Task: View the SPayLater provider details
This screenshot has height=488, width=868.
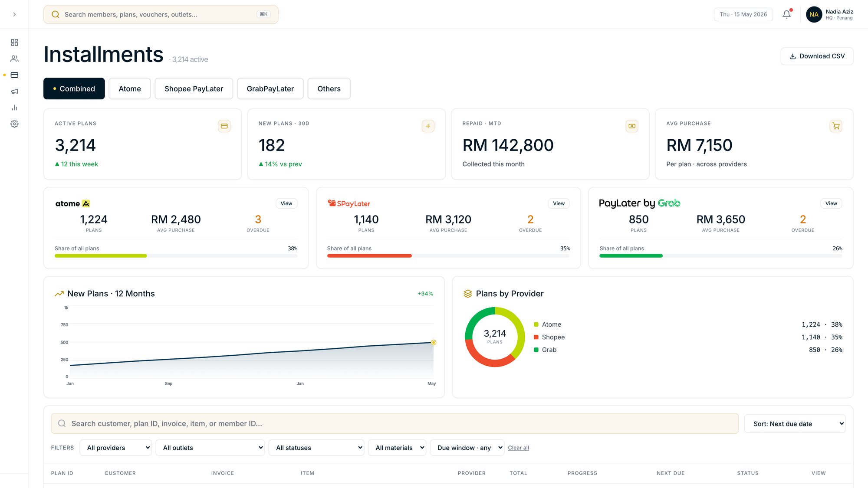Action: (559, 203)
